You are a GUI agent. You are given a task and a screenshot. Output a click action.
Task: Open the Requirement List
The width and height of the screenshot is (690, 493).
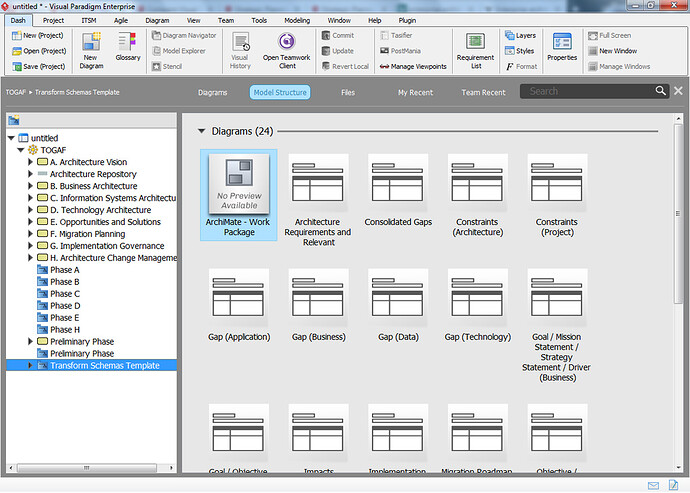[475, 51]
